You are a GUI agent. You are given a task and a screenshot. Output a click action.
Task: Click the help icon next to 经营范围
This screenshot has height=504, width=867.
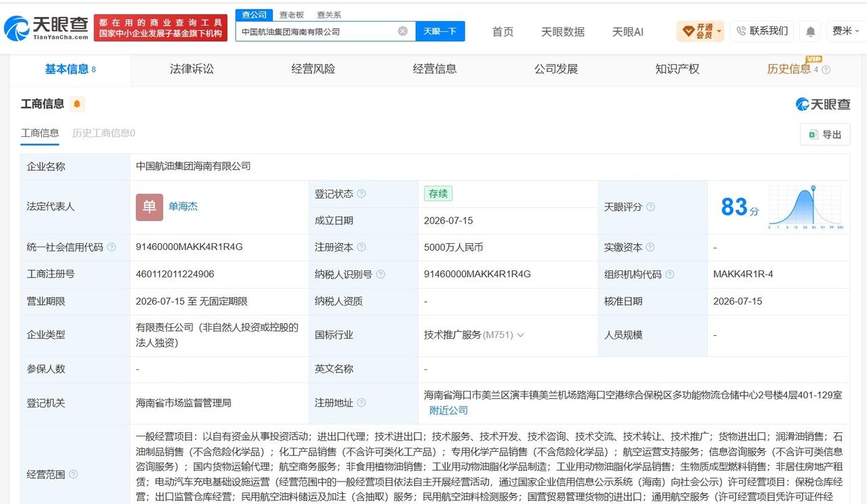coord(73,474)
